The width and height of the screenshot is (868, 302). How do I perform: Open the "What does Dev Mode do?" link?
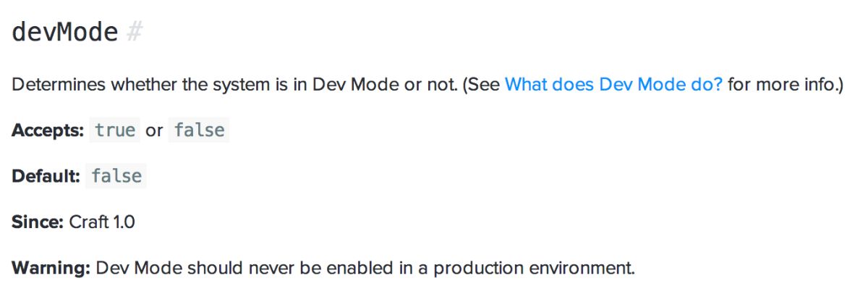613,85
